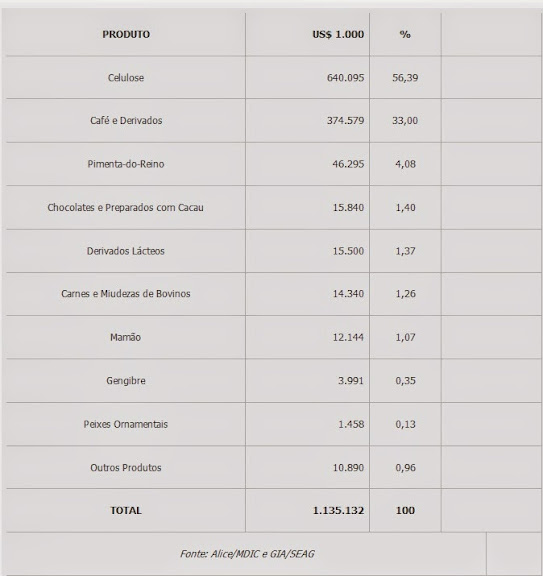Click Carnes e Miudezas de Bovinos
The width and height of the screenshot is (543, 576).
(x=126, y=294)
